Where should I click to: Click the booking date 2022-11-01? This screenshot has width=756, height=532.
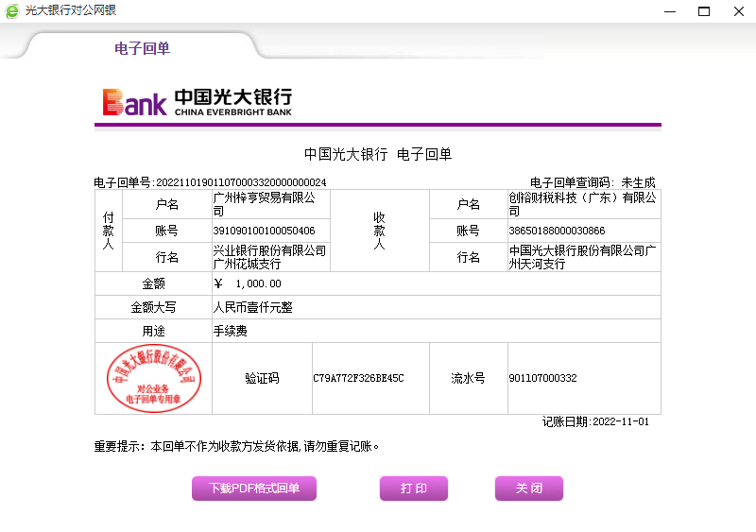[x=621, y=421]
